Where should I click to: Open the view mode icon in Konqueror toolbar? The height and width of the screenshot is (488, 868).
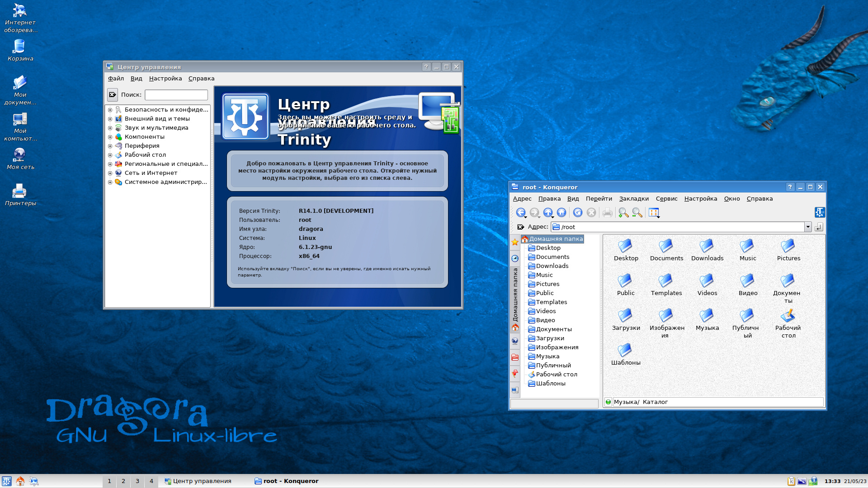coord(654,212)
